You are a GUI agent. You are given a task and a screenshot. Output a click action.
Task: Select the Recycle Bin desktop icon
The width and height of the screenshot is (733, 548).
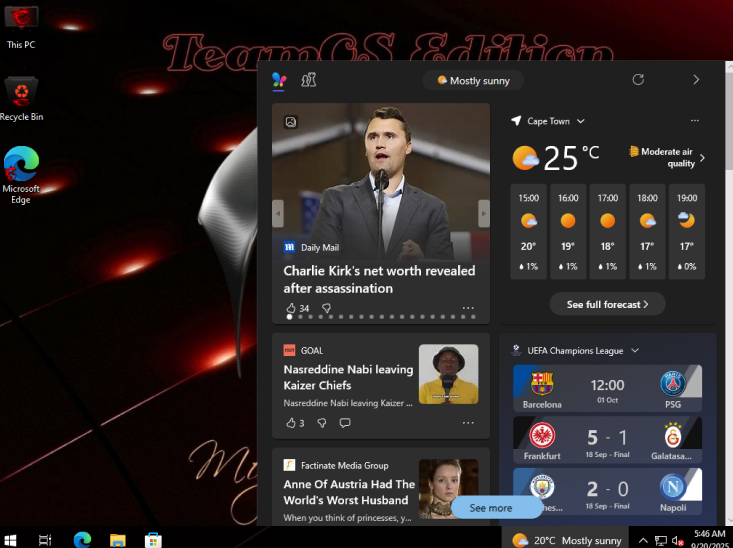(21, 99)
